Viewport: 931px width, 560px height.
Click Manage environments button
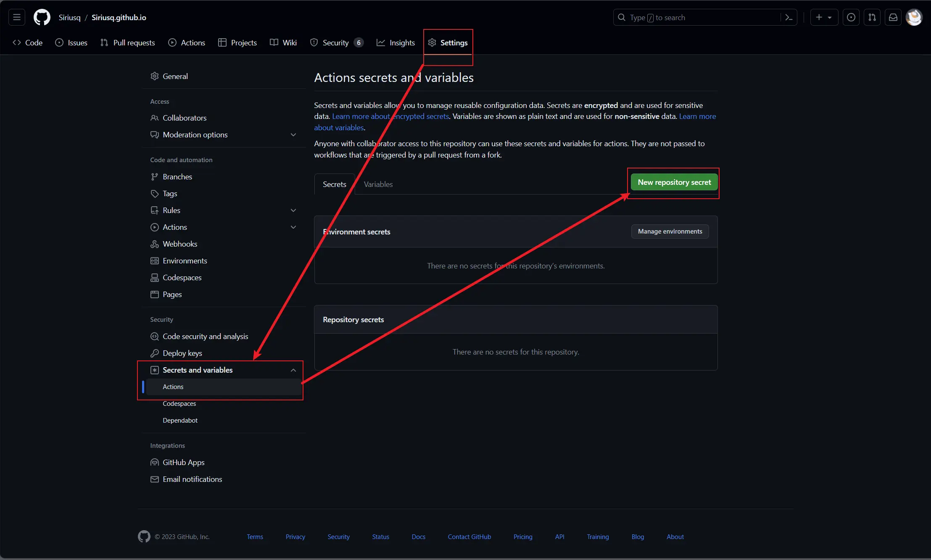(670, 231)
